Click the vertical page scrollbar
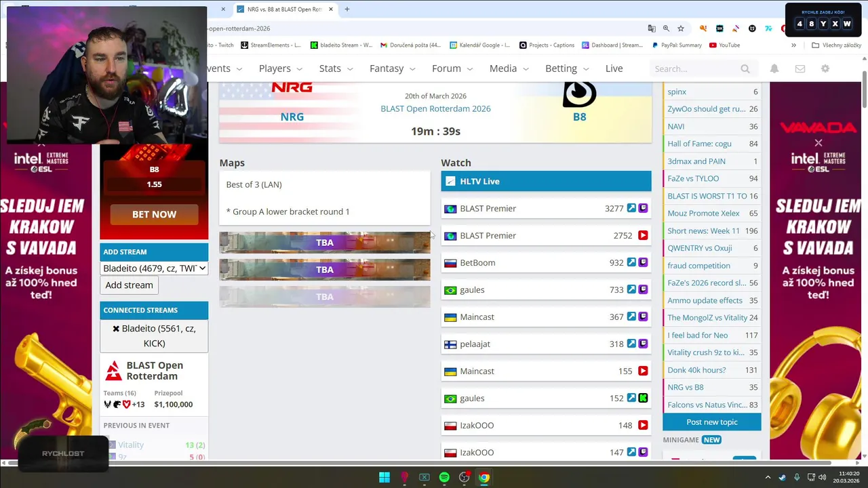The width and height of the screenshot is (868, 488). pyautogui.click(x=864, y=88)
